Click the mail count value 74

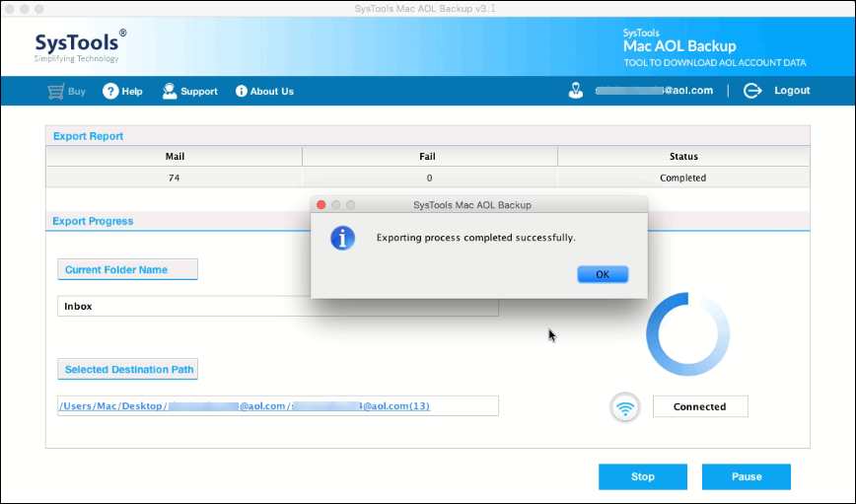(175, 178)
